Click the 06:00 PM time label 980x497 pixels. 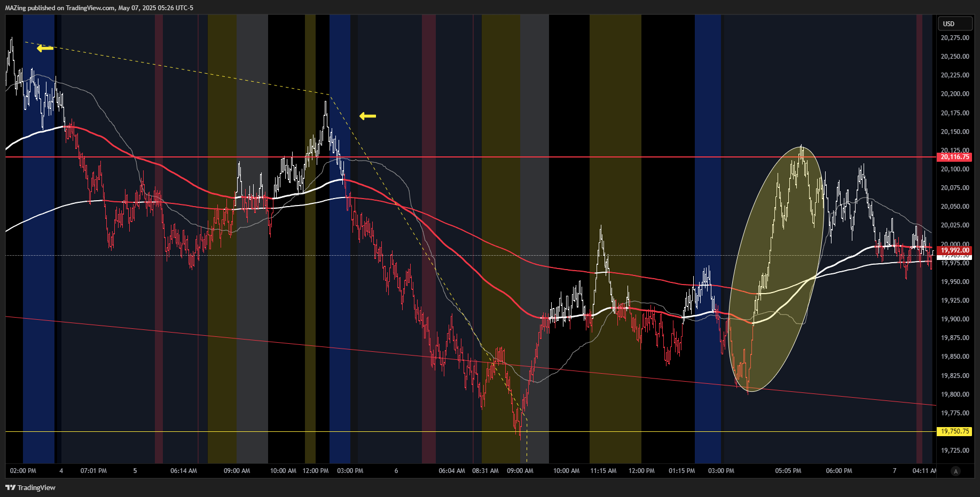(x=839, y=471)
